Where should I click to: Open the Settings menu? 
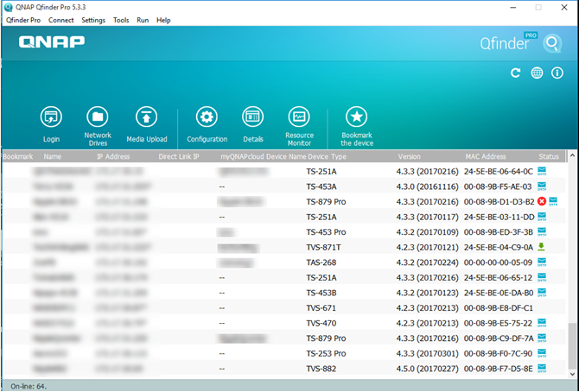(93, 21)
